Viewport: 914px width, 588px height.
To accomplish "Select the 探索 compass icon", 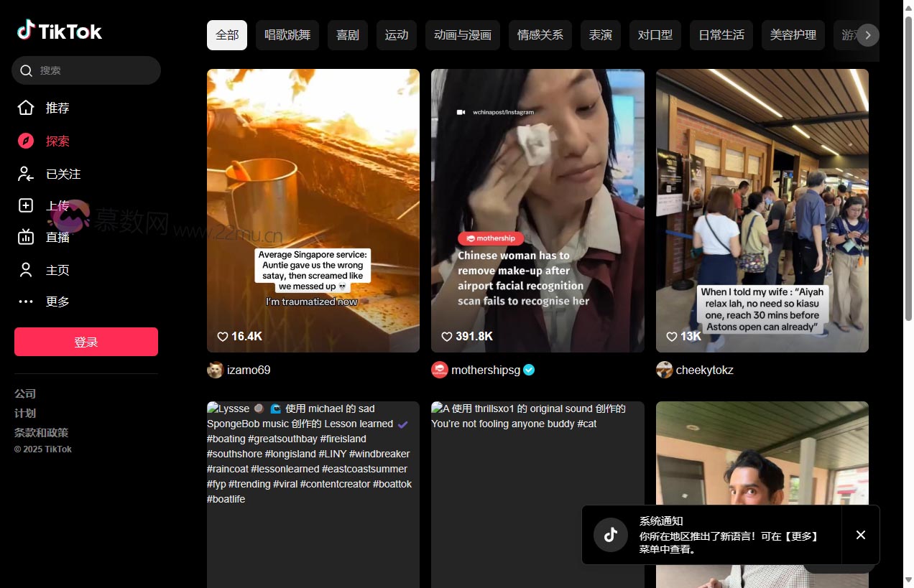I will pyautogui.click(x=26, y=141).
